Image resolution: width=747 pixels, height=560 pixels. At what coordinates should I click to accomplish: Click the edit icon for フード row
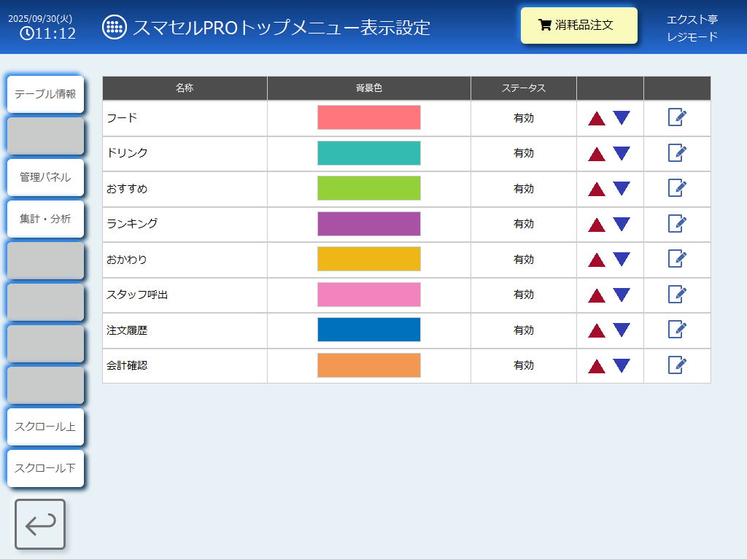tap(677, 117)
